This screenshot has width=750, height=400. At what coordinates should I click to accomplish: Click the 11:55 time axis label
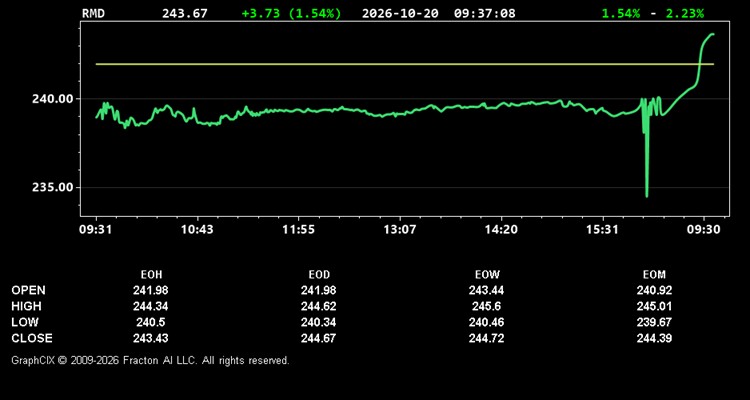pyautogui.click(x=298, y=230)
